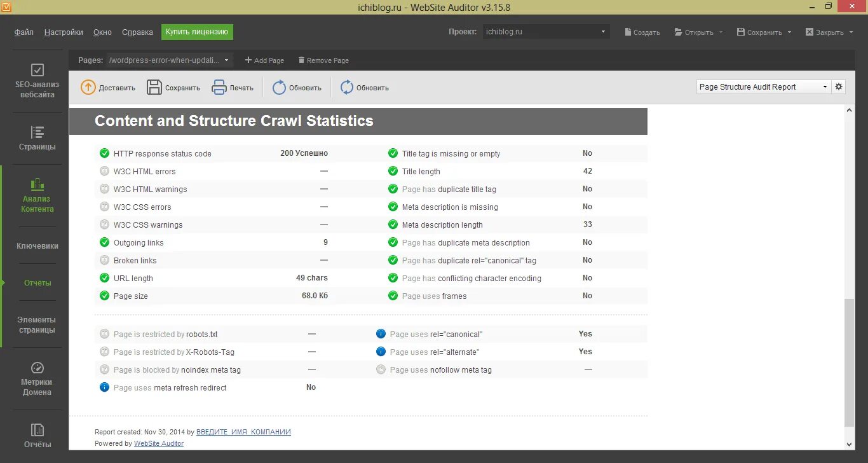The image size is (868, 463).
Task: Click the 200 Успешно status value
Action: (304, 153)
